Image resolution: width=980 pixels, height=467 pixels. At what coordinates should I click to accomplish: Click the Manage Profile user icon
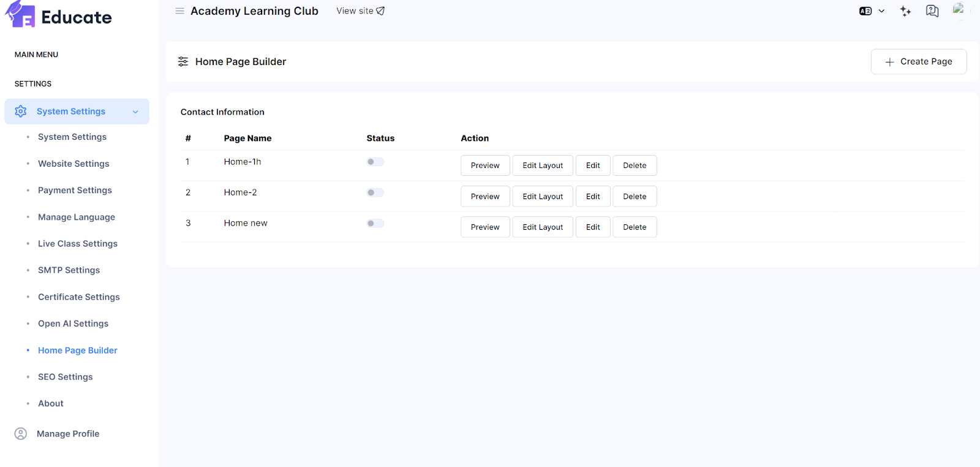click(21, 434)
